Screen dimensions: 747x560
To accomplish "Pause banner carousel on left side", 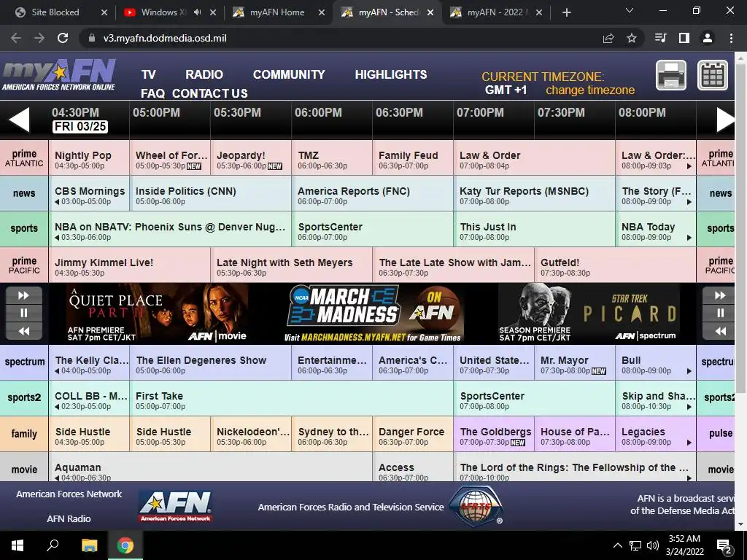I will (24, 313).
